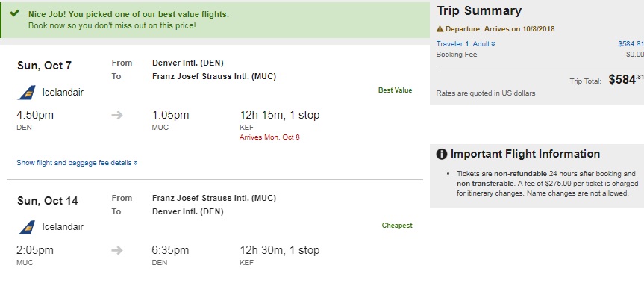Image resolution: width=644 pixels, height=283 pixels.
Task: Select the Sun, Oct 7 departure date heading
Action: click(44, 66)
